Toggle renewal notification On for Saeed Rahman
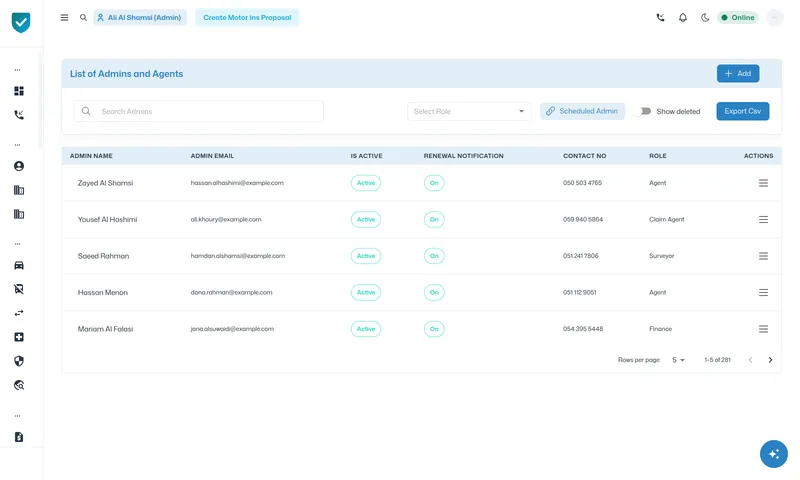 [x=434, y=256]
